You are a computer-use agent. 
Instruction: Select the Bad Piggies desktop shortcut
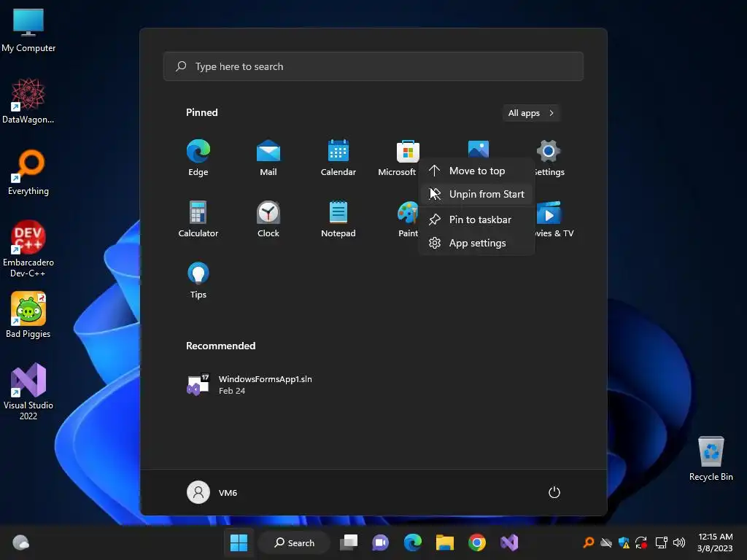click(28, 315)
